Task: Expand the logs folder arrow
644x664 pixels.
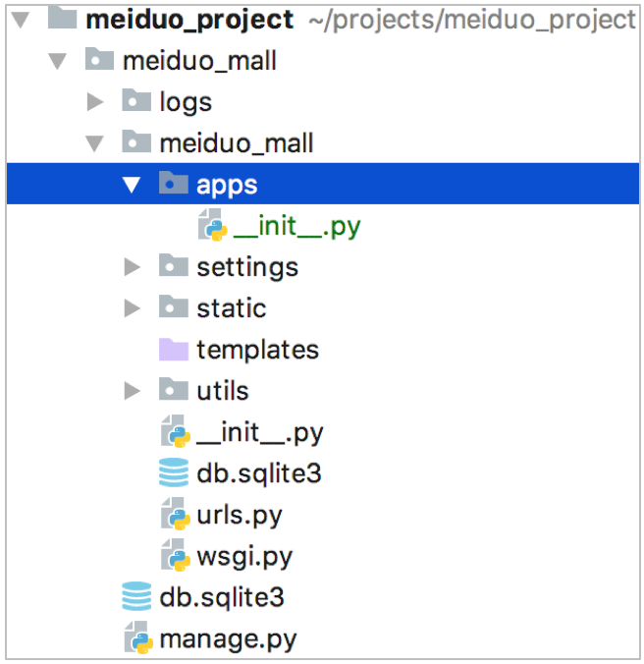Action: tap(95, 101)
